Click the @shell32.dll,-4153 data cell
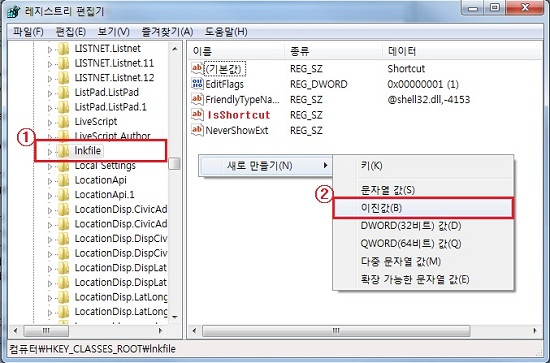Screen dimensions: 550x363 (x=429, y=99)
